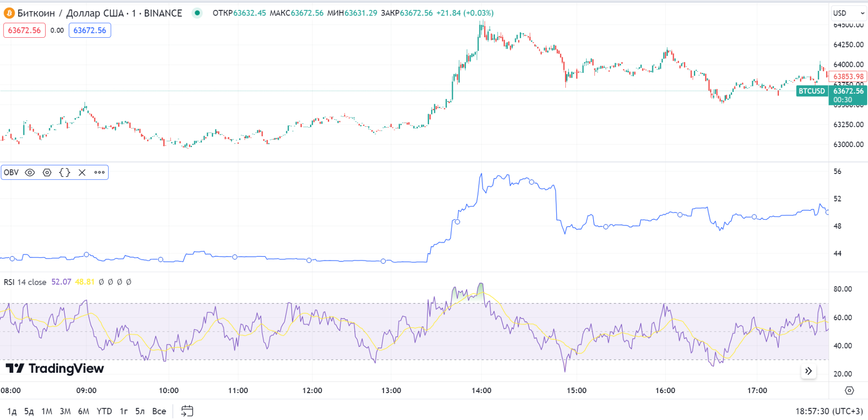Click the blue buy price 63672.56 button
The width and height of the screenshot is (868, 420).
[90, 30]
